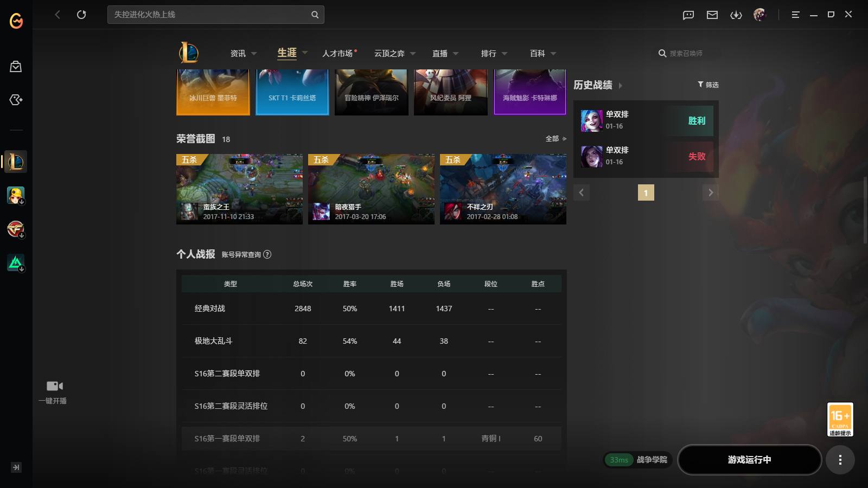Screen dimensions: 868x488
Task: Open the download manager icon
Action: click(x=736, y=15)
